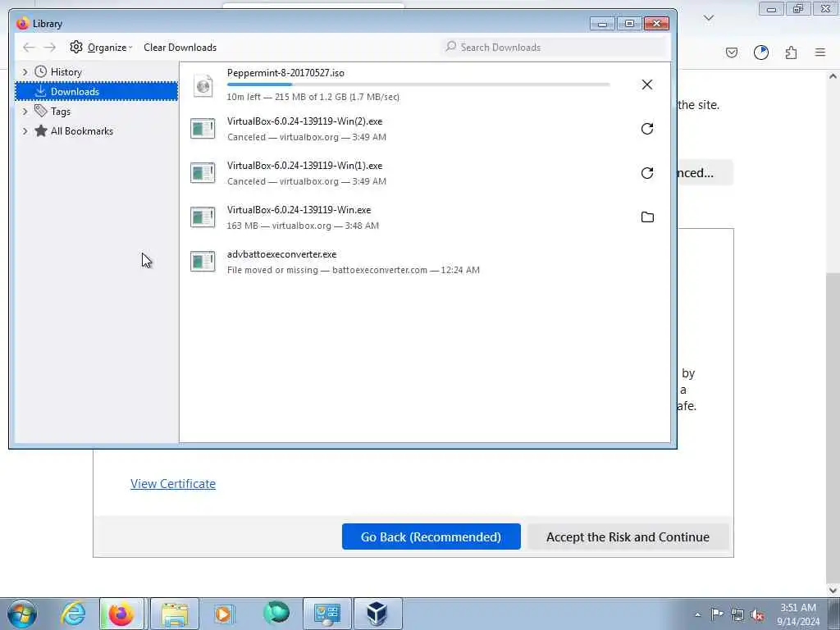Open the View Certificate link
The width and height of the screenshot is (840, 630).
[x=173, y=484]
